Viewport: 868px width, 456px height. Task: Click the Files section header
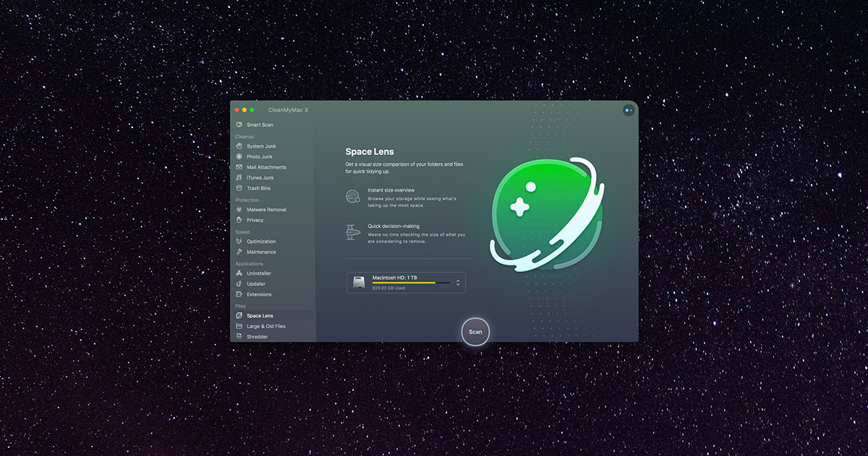point(240,306)
